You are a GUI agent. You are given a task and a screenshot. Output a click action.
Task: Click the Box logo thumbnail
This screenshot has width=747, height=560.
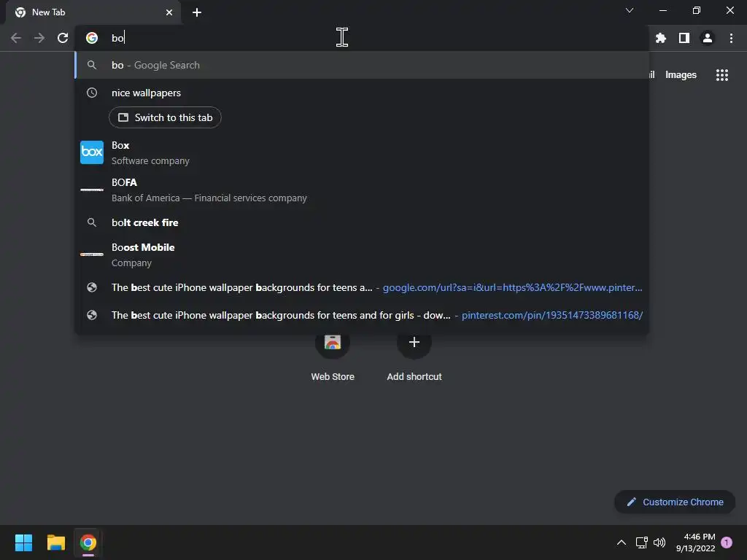click(x=92, y=152)
